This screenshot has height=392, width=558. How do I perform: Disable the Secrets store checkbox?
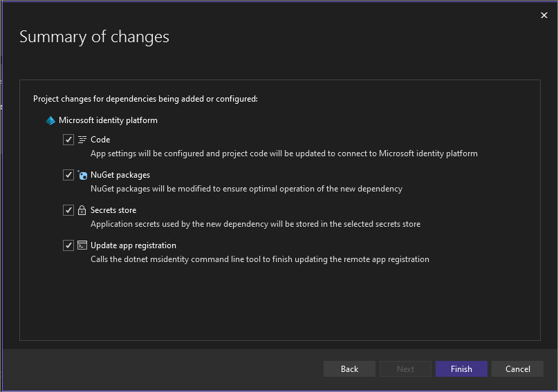pos(68,210)
